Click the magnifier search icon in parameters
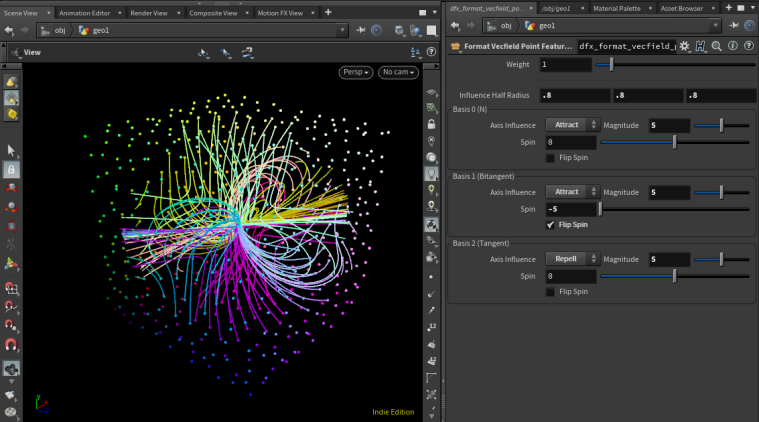This screenshot has height=422, width=759. coord(717,46)
